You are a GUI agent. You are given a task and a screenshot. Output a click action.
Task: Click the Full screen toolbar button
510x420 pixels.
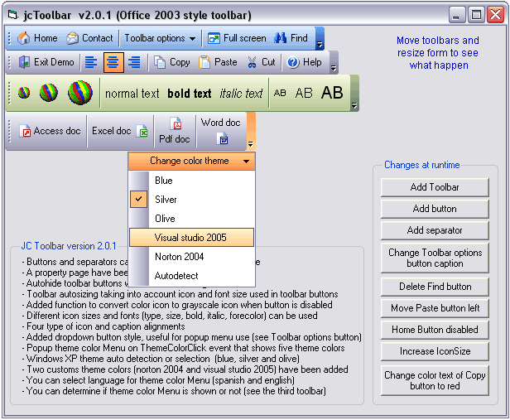coord(236,38)
